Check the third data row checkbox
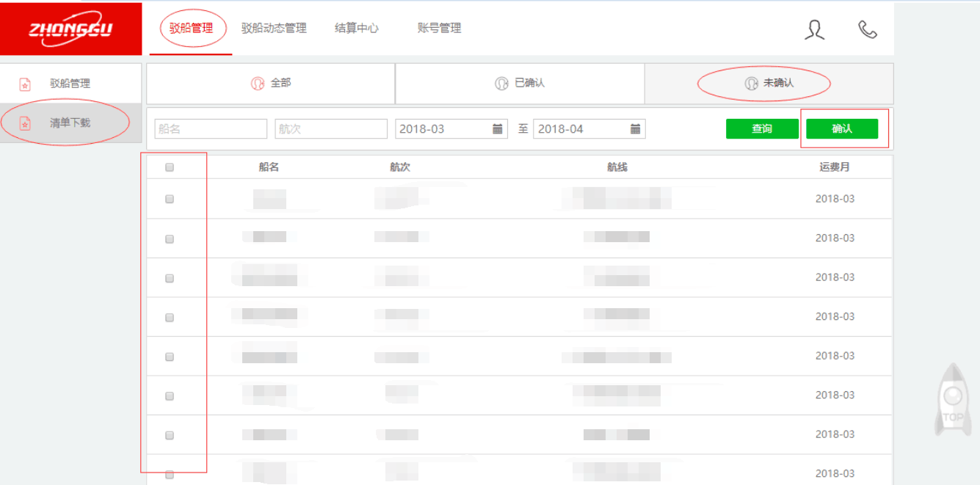The image size is (980, 485). point(170,278)
